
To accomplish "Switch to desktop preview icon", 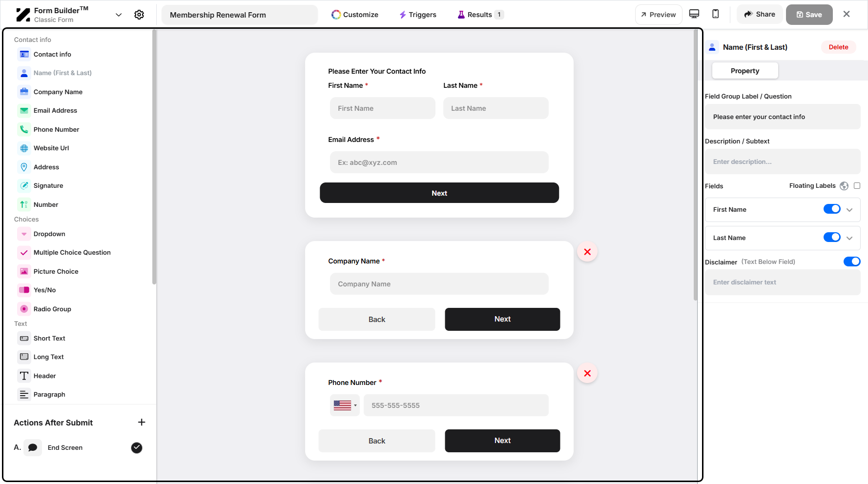I will tap(694, 14).
